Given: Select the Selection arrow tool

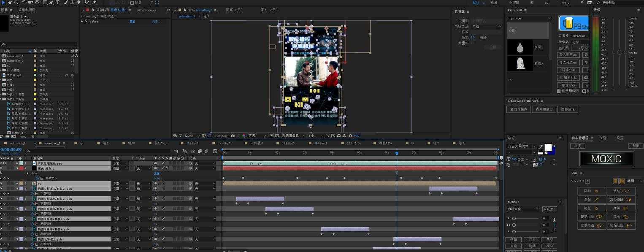Looking at the screenshot, I should point(3,3).
